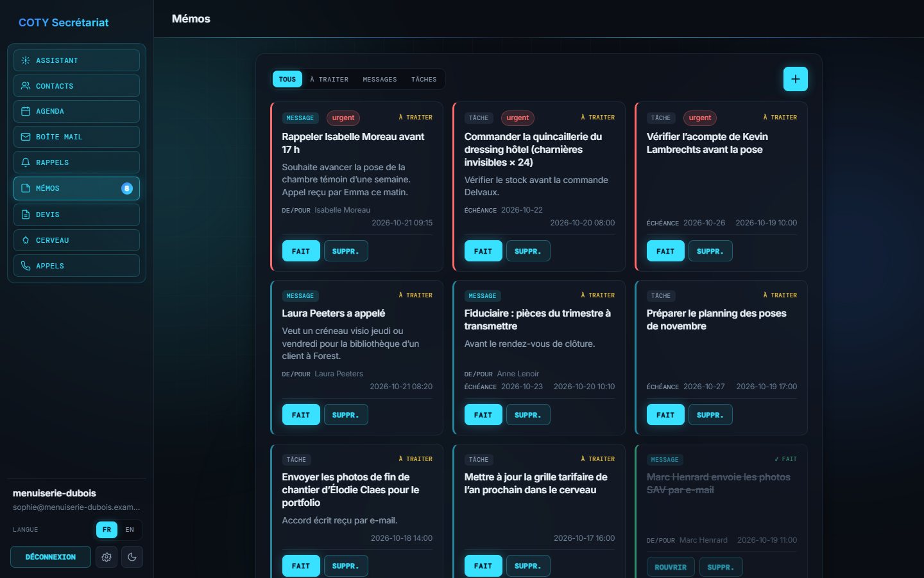Viewport: 924px width, 578px height.
Task: Click the COTY Secrétariat logo title
Action: pos(64,22)
